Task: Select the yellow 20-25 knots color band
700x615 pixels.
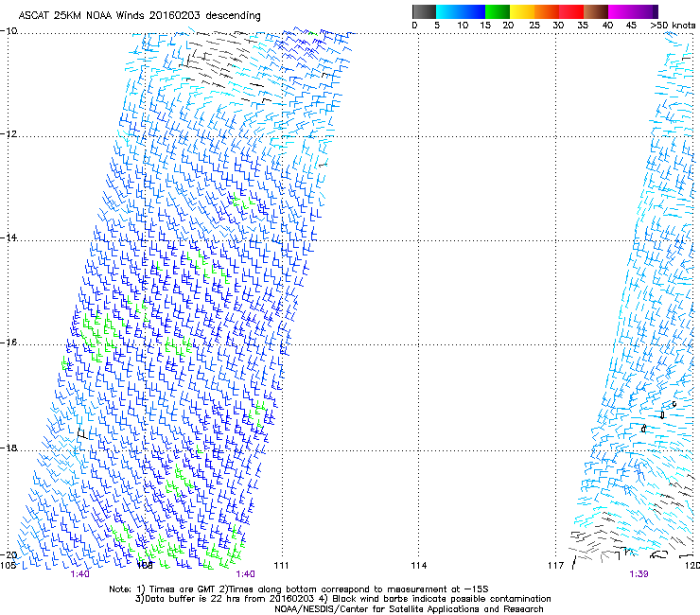Action: [522, 11]
